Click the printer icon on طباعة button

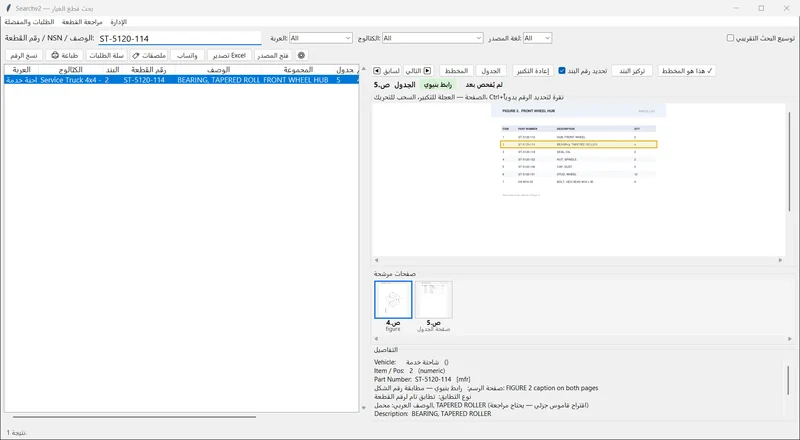55,55
